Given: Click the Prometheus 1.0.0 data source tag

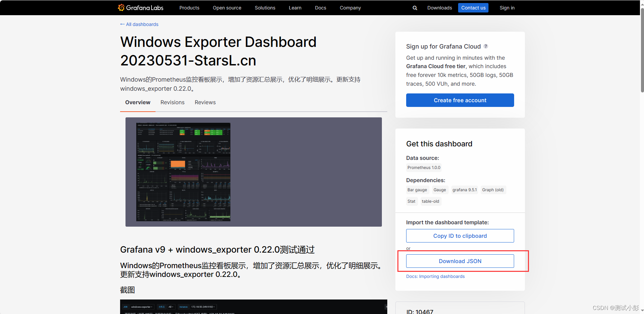Looking at the screenshot, I should coord(424,168).
